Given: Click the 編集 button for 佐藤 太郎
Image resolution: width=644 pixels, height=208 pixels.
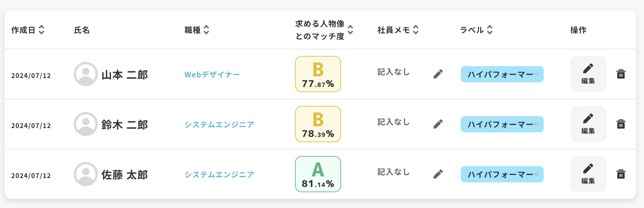Looking at the screenshot, I should click(x=588, y=174).
